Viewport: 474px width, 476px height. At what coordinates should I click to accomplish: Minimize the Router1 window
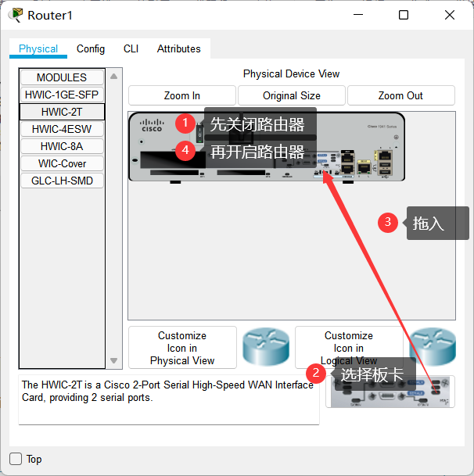pyautogui.click(x=358, y=15)
